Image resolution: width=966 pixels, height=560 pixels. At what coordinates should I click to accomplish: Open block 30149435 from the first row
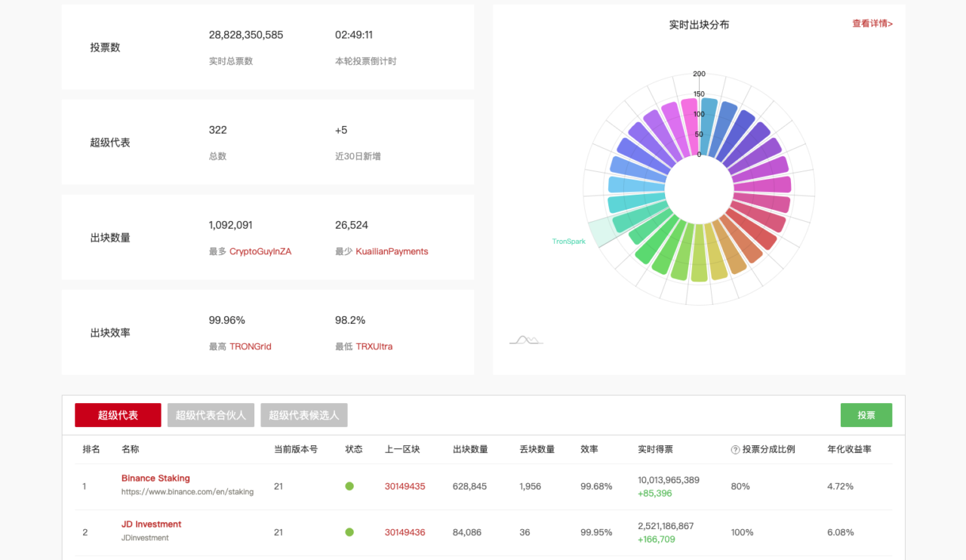pos(405,487)
